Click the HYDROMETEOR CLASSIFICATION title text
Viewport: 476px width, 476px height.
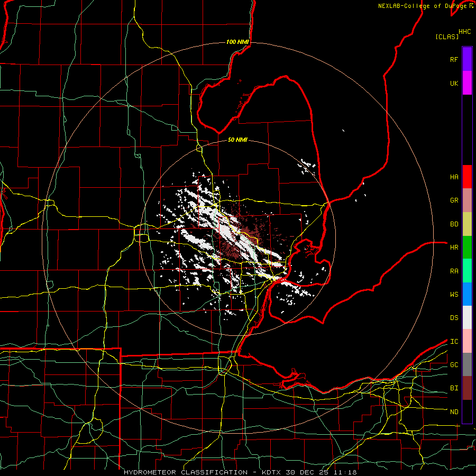186,472
